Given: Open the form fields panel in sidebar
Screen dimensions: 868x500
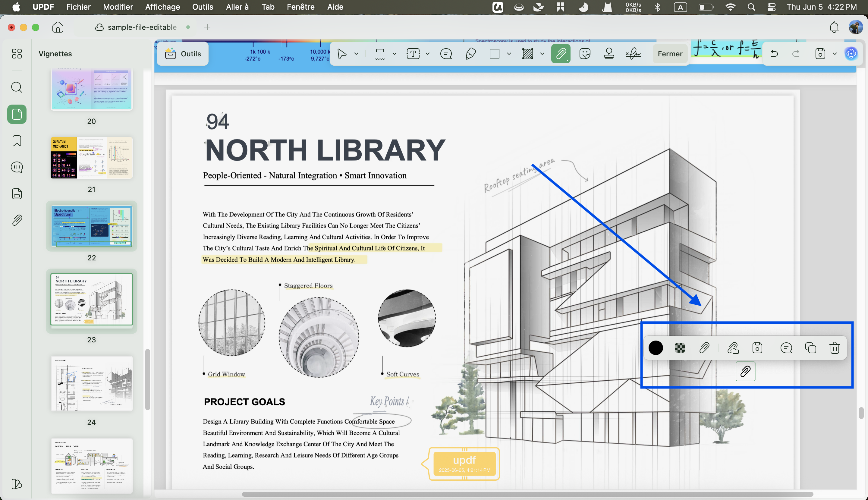Looking at the screenshot, I should 17,194.
